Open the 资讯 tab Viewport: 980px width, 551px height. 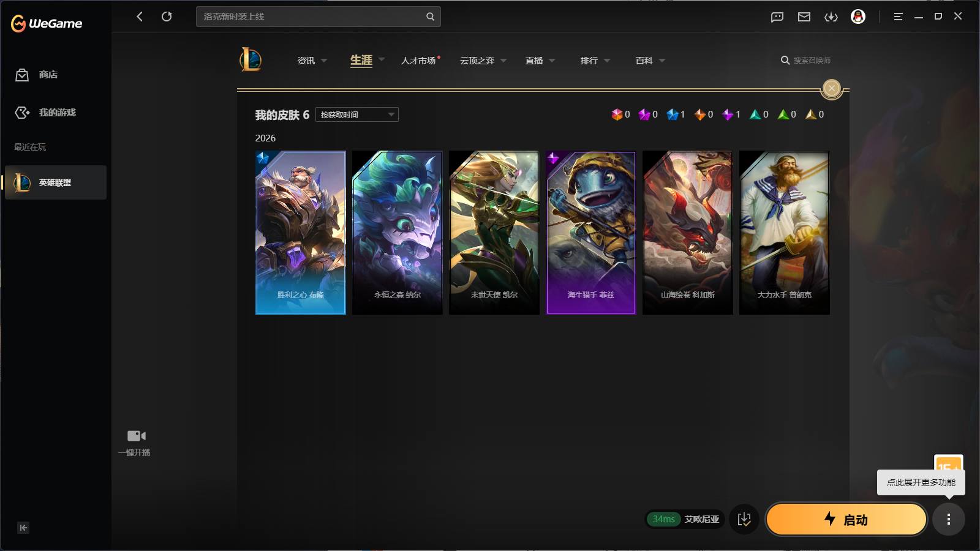point(306,61)
